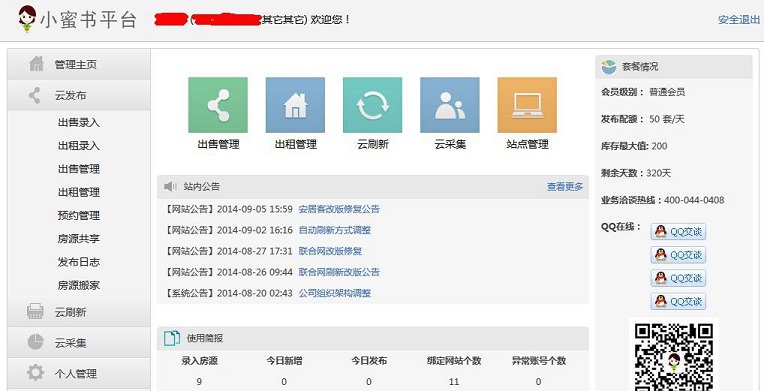
Task: Click the 绑定网站个数 column header
Action: (x=454, y=361)
